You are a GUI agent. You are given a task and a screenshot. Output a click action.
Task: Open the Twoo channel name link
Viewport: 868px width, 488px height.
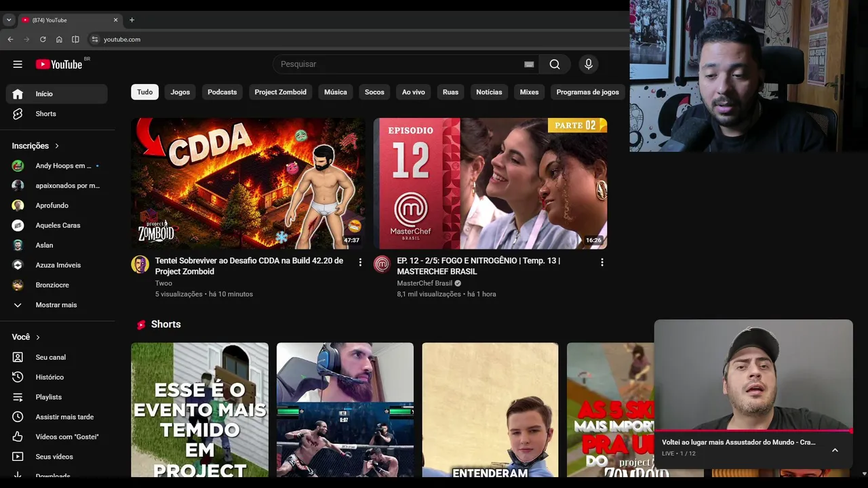[163, 283]
